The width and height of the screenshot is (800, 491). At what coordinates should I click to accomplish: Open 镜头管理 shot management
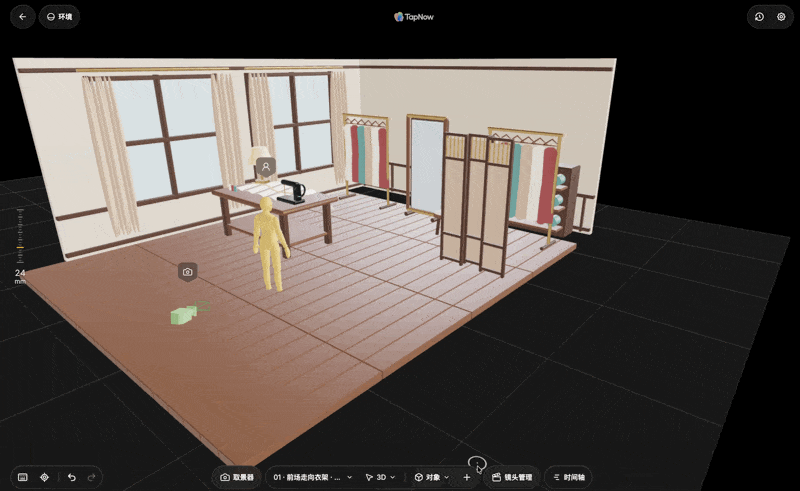pyautogui.click(x=512, y=477)
